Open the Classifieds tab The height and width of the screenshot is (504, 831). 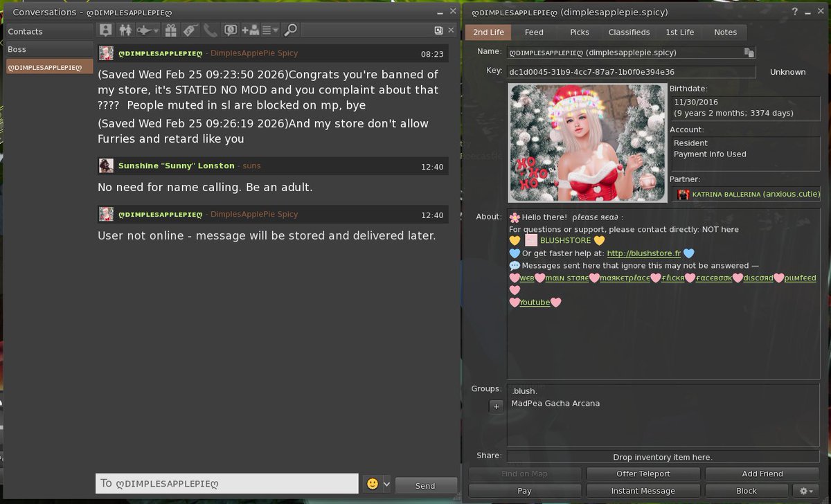click(x=629, y=32)
